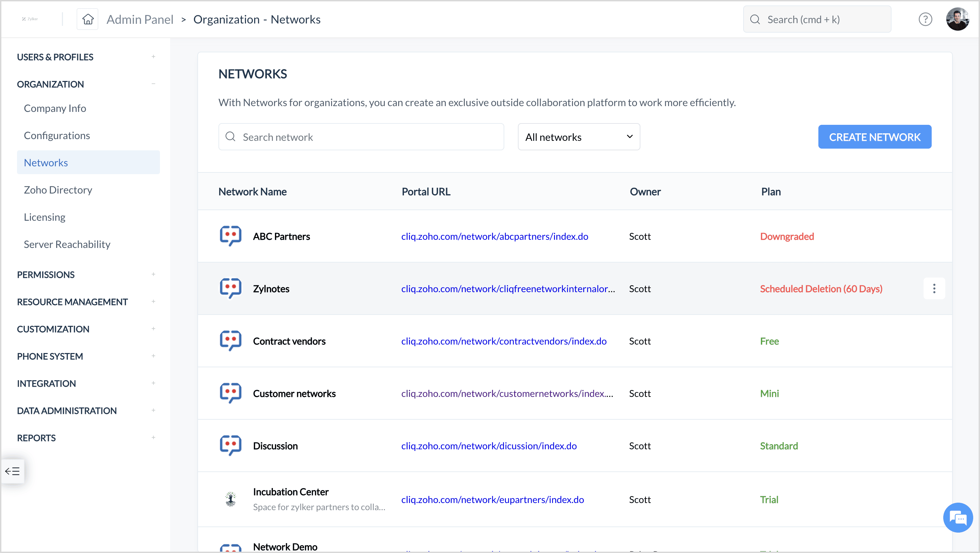Click the Discussion network name
The width and height of the screenshot is (980, 553).
point(275,446)
